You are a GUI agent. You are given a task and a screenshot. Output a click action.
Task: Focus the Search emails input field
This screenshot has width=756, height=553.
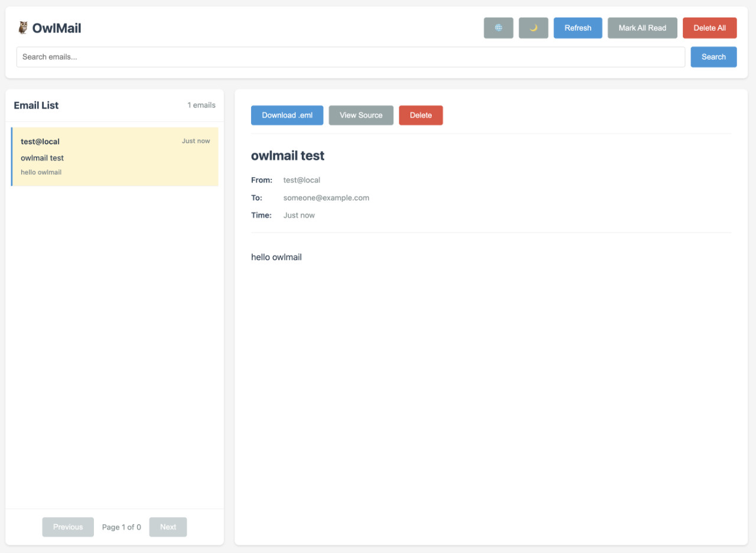(x=350, y=57)
